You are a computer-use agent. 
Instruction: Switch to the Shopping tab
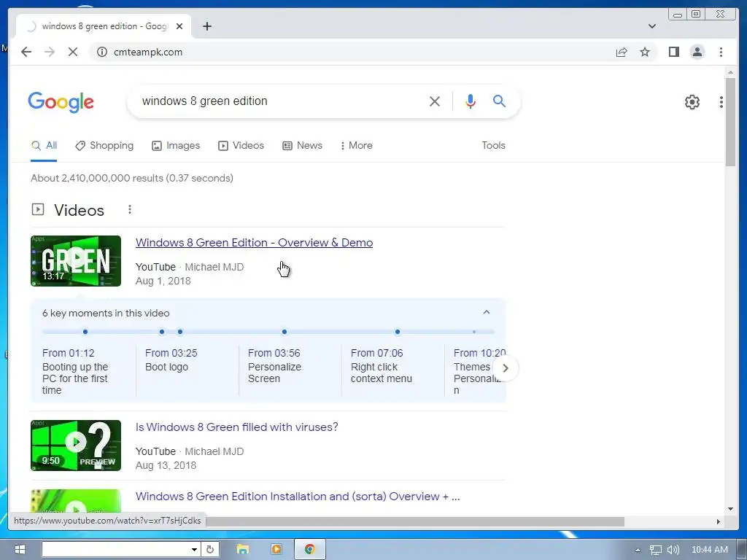tap(104, 145)
